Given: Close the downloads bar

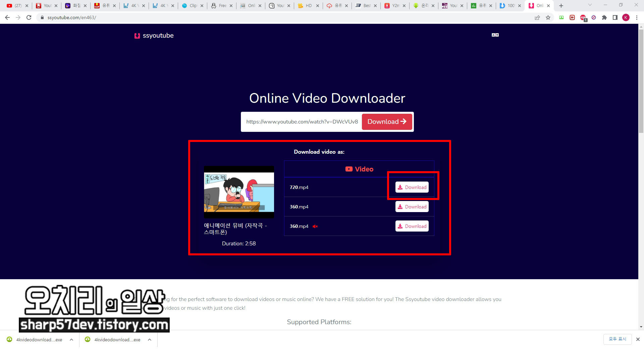Looking at the screenshot, I should pos(638,339).
